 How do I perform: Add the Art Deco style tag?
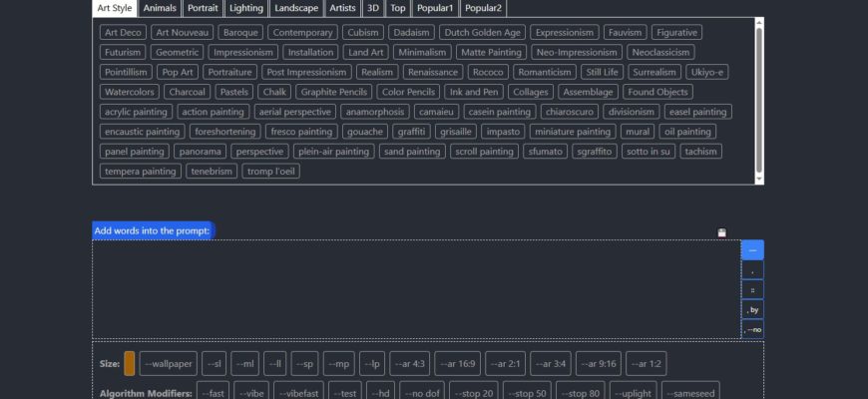click(123, 33)
